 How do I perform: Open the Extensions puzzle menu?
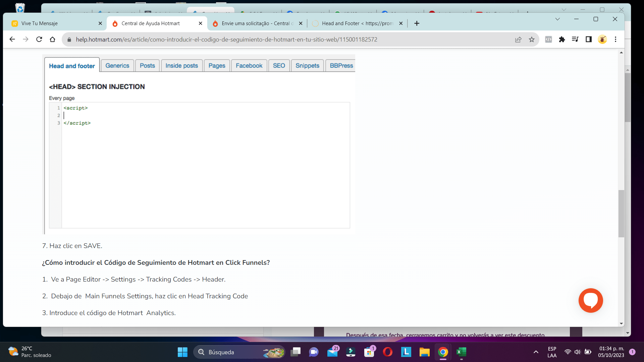(562, 39)
